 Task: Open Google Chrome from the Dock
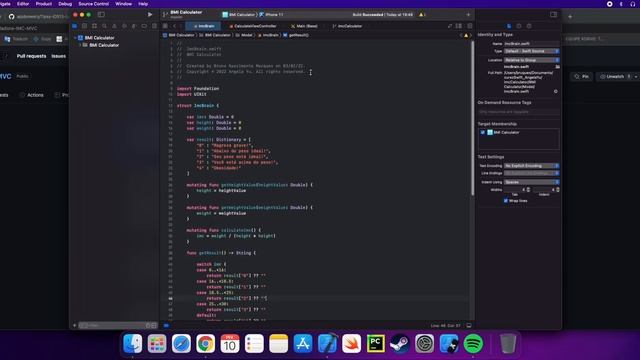pyautogui.click(x=205, y=344)
